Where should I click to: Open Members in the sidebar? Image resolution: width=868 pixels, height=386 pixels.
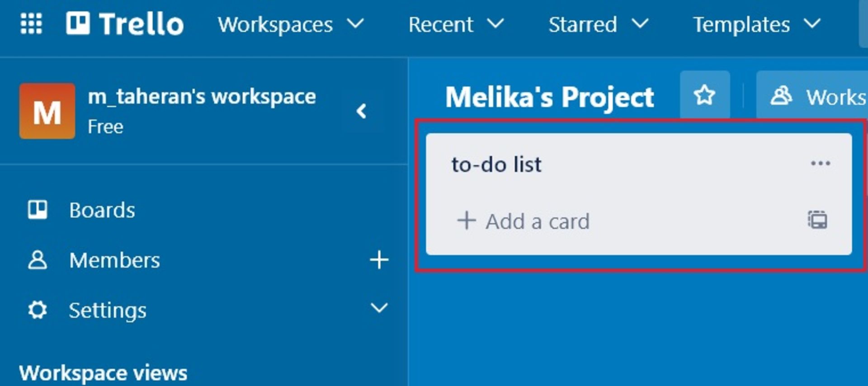(114, 260)
